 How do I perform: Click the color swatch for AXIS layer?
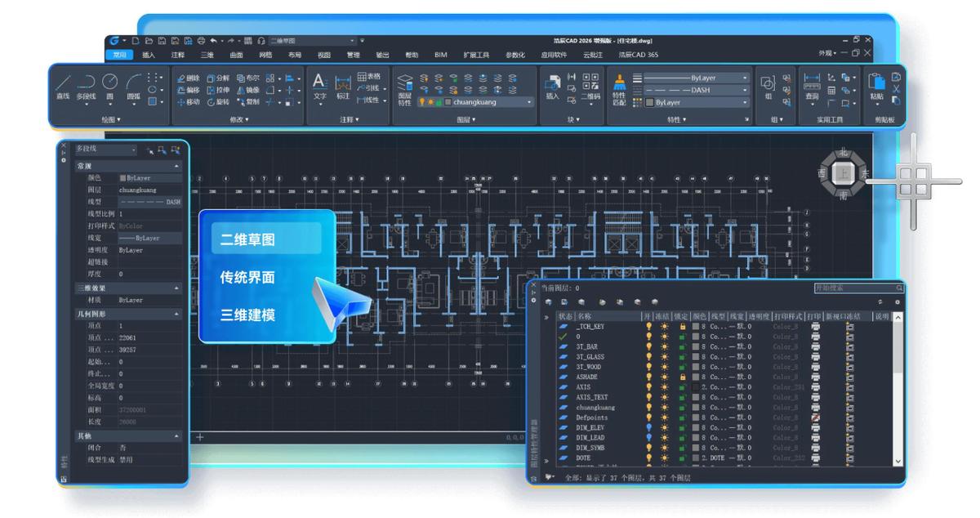tap(695, 387)
